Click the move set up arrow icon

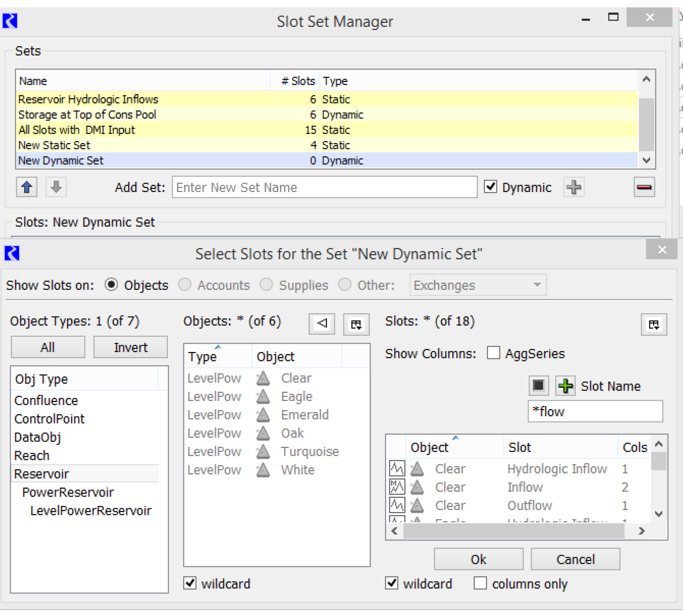pyautogui.click(x=27, y=188)
